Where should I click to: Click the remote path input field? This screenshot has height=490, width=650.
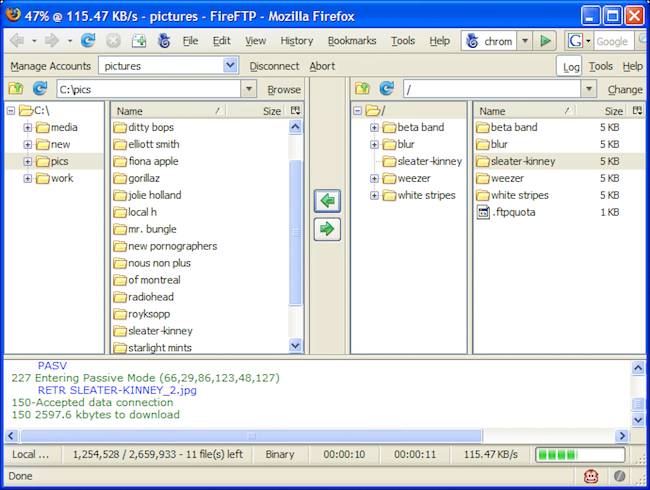(x=492, y=89)
